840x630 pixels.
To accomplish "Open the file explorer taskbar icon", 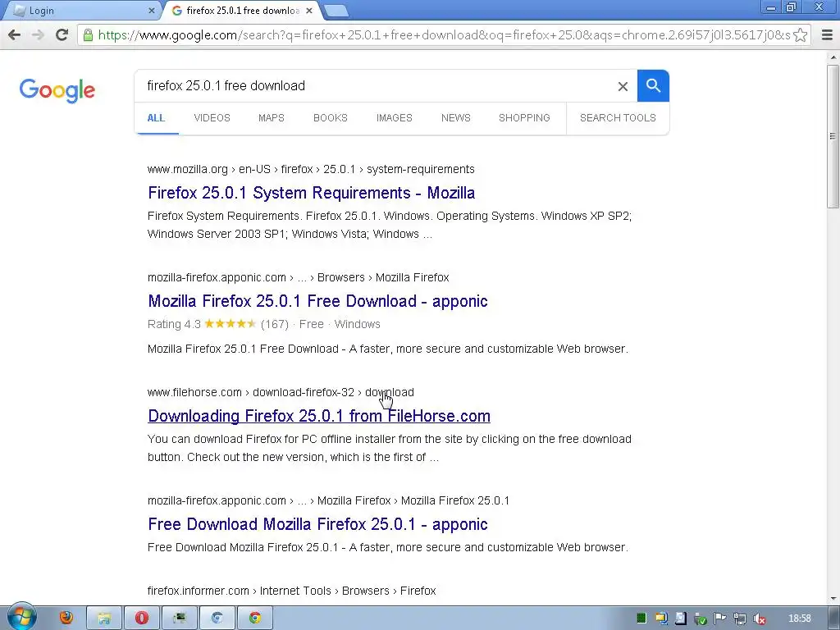I will (x=104, y=619).
